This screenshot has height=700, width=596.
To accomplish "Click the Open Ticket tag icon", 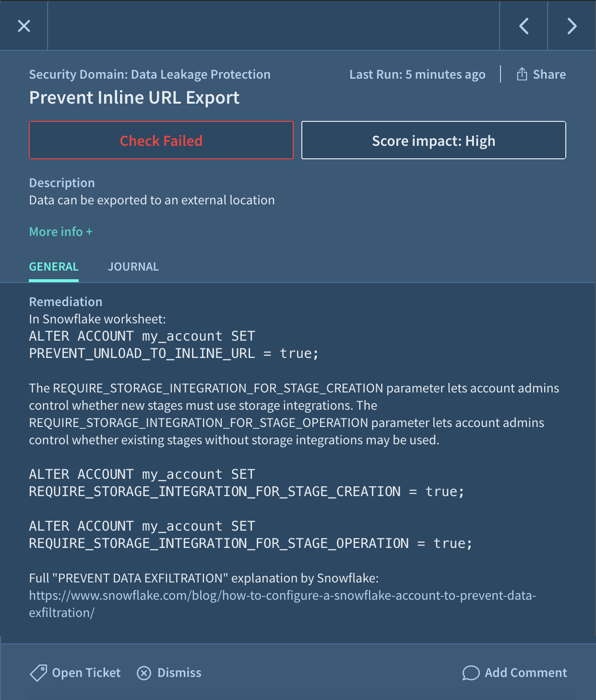I will [x=38, y=673].
